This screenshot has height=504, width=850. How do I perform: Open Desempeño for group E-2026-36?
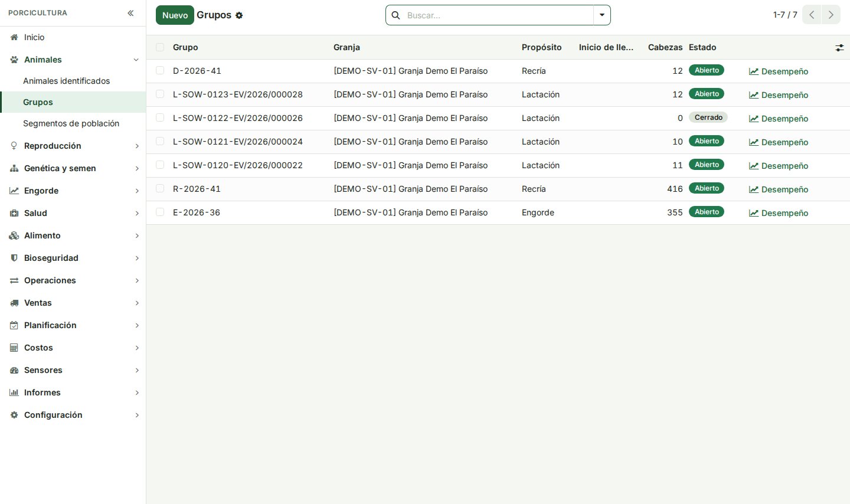(779, 213)
